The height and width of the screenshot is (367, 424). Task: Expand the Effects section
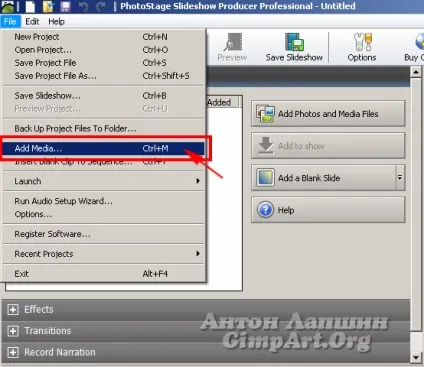(x=13, y=310)
